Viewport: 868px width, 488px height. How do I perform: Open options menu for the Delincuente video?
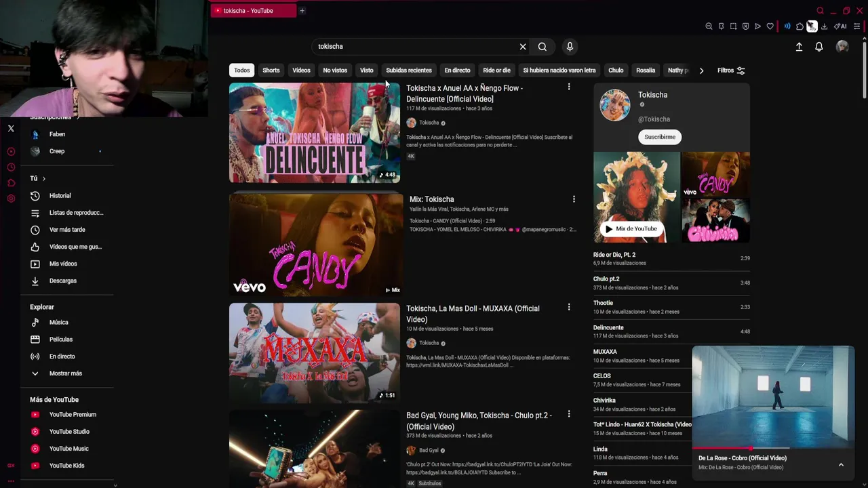569,87
